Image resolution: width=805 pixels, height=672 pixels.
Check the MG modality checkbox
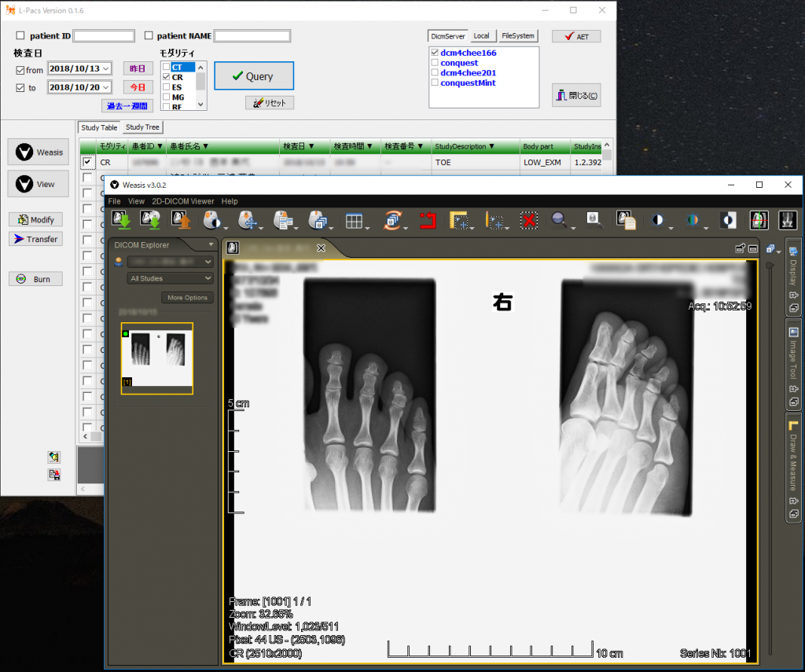point(166,97)
